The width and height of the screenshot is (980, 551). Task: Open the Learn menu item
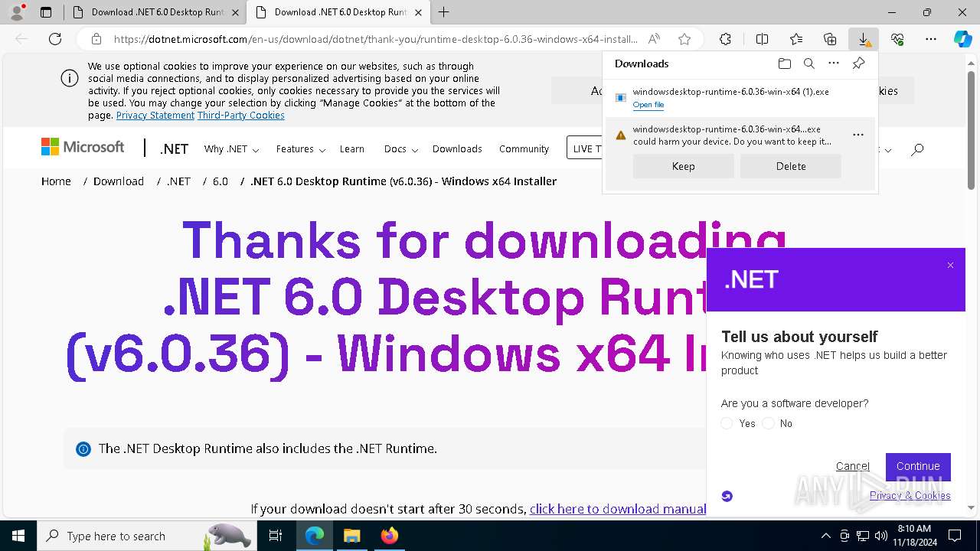(x=352, y=149)
